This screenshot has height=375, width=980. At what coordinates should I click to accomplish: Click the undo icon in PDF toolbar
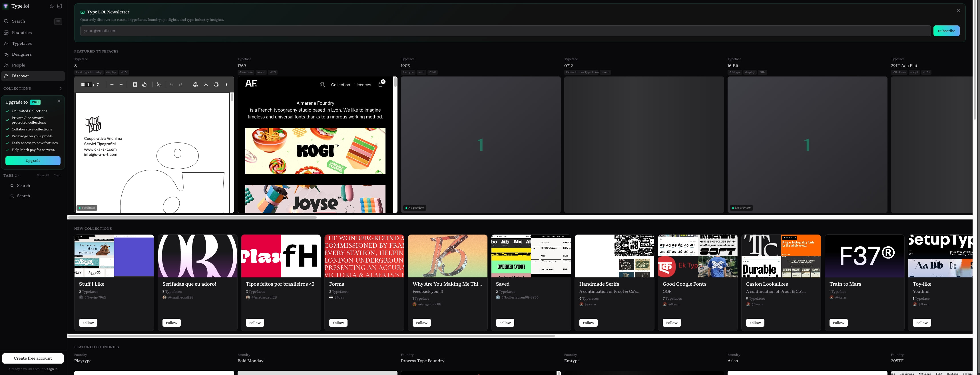pyautogui.click(x=172, y=85)
